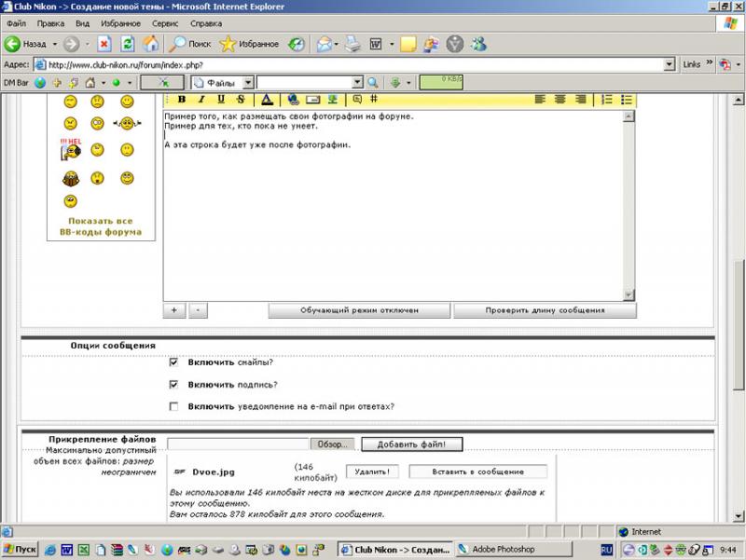Open Favorites (Избранное) star button

tap(249, 44)
